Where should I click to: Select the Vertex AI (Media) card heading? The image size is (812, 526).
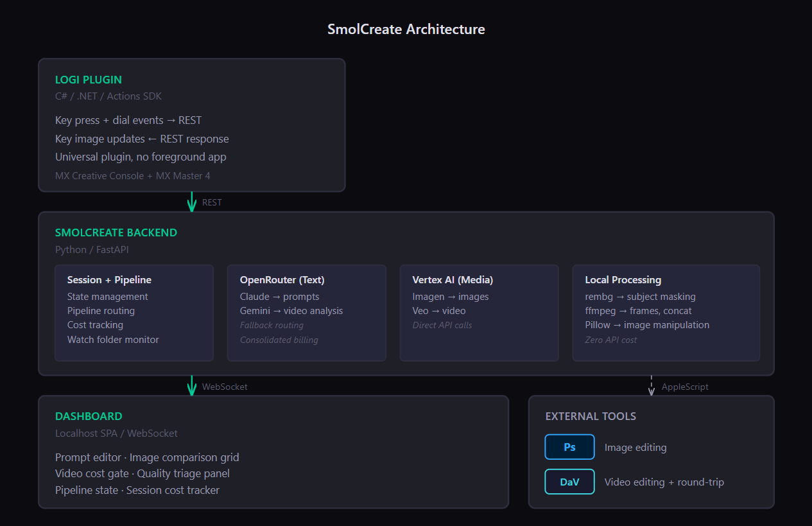[x=453, y=280]
